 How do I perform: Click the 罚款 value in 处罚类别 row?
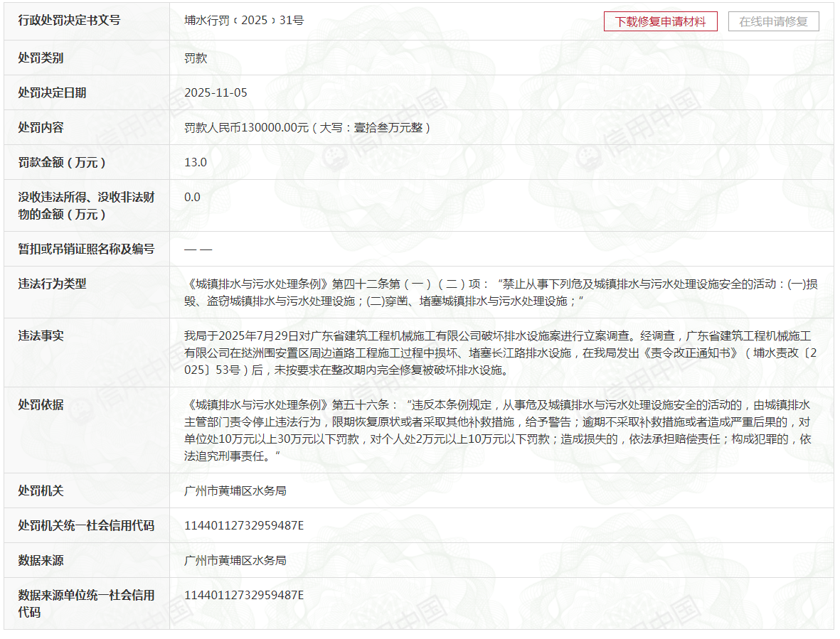click(196, 58)
